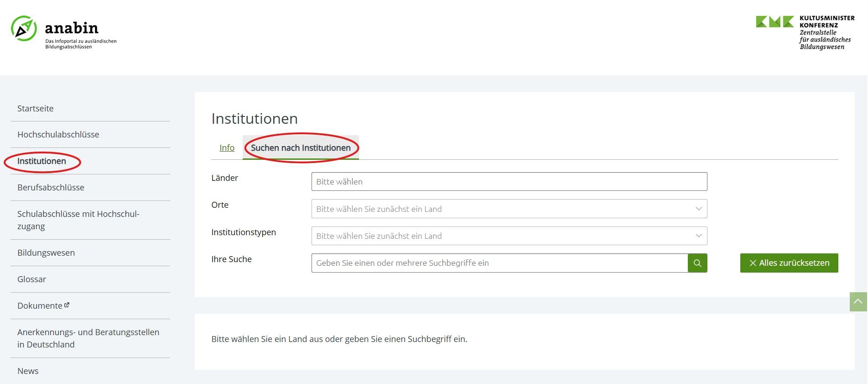The height and width of the screenshot is (384, 868).
Task: Click the Alles zurücksetzen button
Action: (x=789, y=263)
